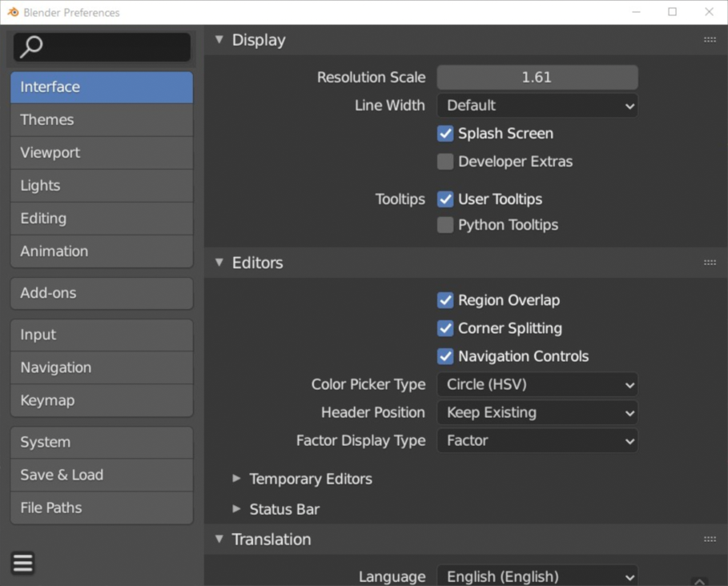The height and width of the screenshot is (586, 728).
Task: Open the Line Width dropdown
Action: pos(537,106)
